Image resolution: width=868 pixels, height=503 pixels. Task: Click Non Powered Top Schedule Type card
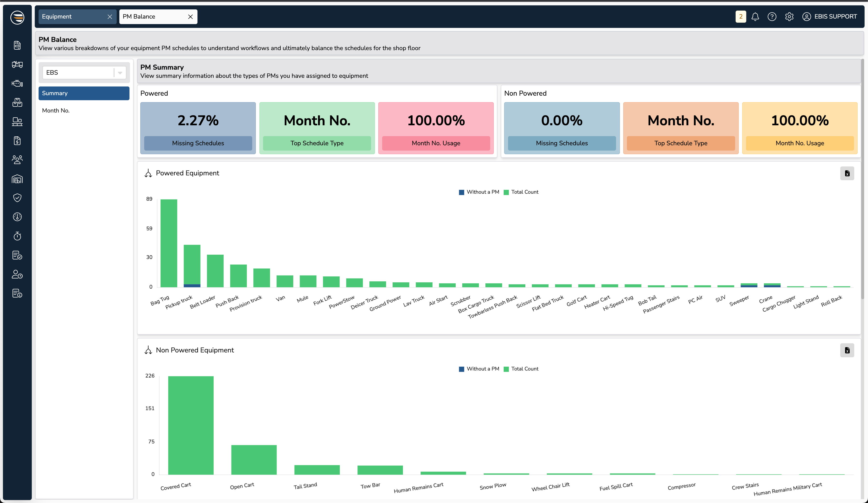[x=681, y=128]
